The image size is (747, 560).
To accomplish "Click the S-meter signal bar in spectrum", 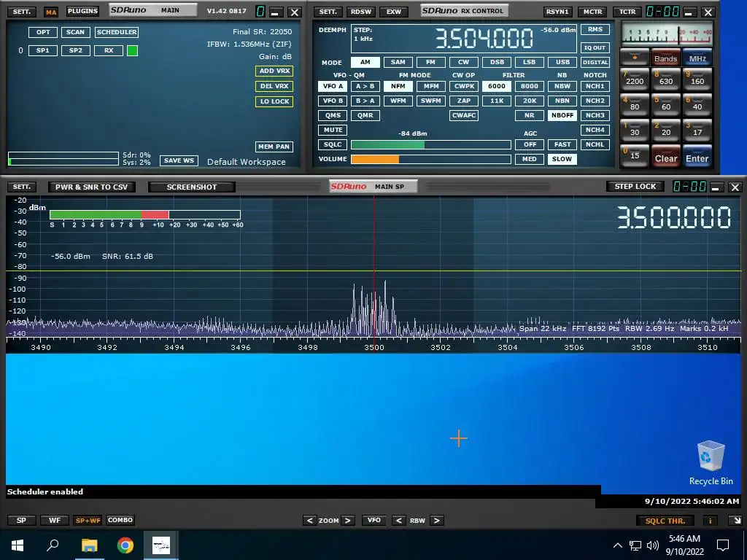I will click(145, 215).
